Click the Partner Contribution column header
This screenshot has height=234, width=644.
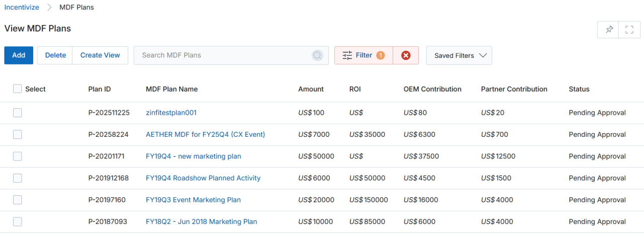coord(514,89)
